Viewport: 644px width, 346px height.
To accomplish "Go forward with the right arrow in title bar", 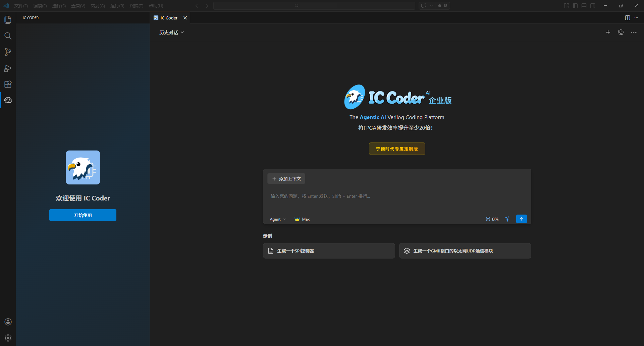I will [206, 6].
